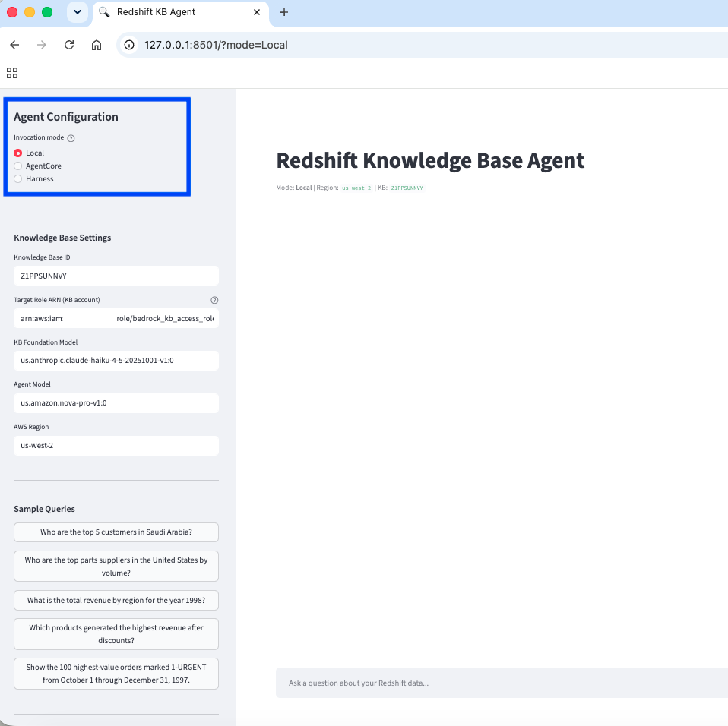728x726 pixels.
Task: Edit the Agent Model field
Action: click(x=116, y=403)
